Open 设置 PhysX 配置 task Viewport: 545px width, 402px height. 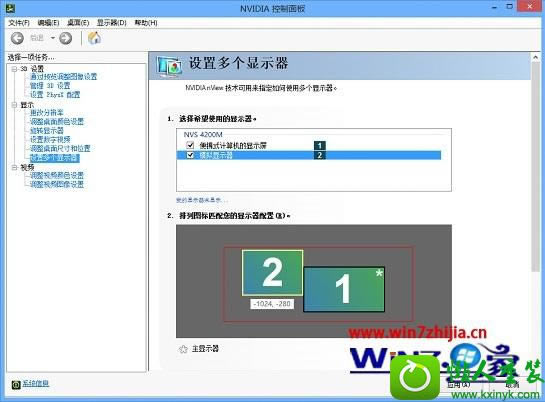point(55,95)
